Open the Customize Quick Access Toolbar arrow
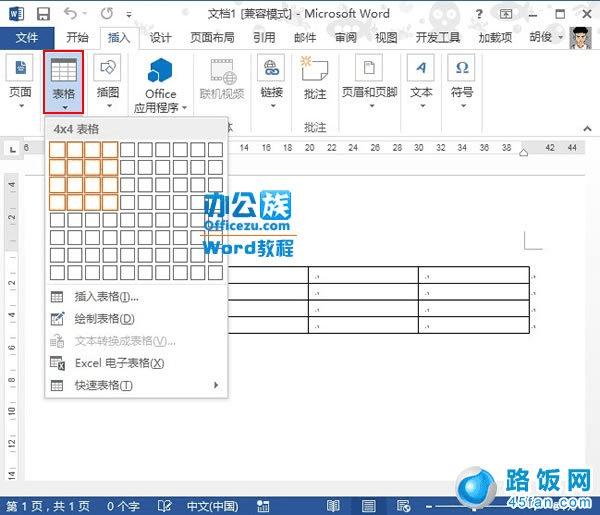This screenshot has width=600, height=515. (129, 15)
